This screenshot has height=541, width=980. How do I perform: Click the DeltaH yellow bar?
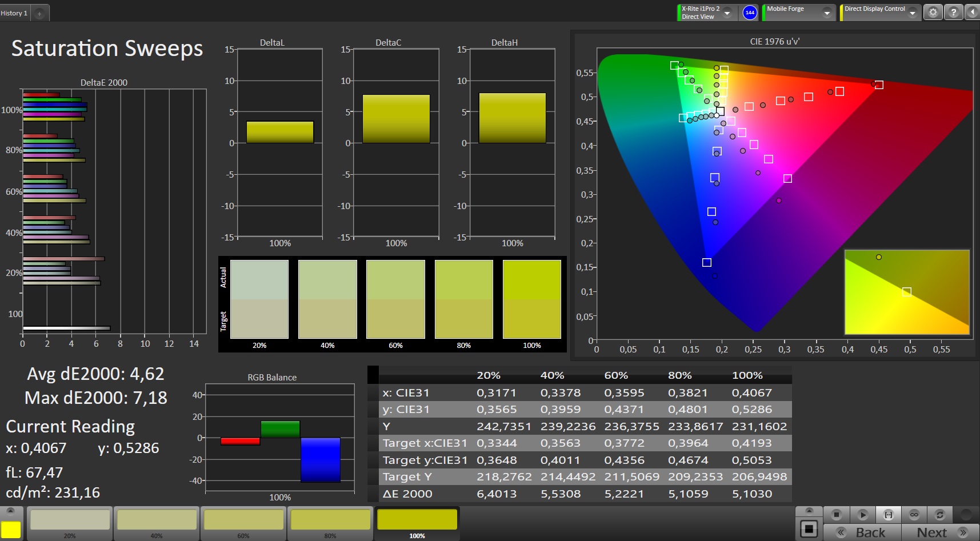(512, 118)
